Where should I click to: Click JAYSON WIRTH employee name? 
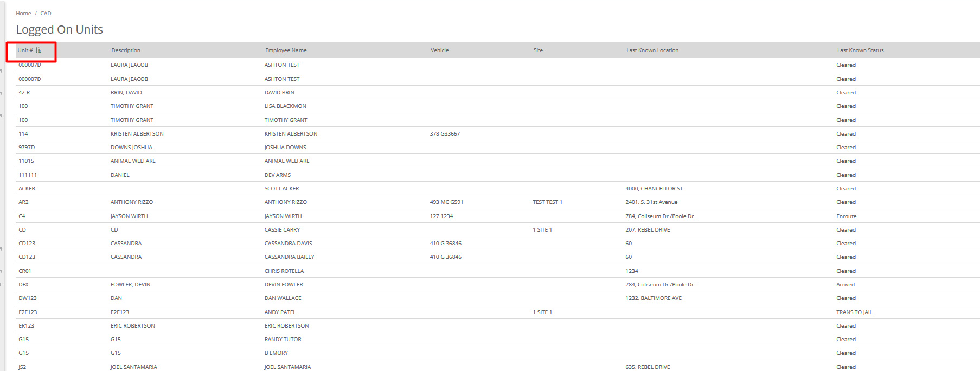283,216
